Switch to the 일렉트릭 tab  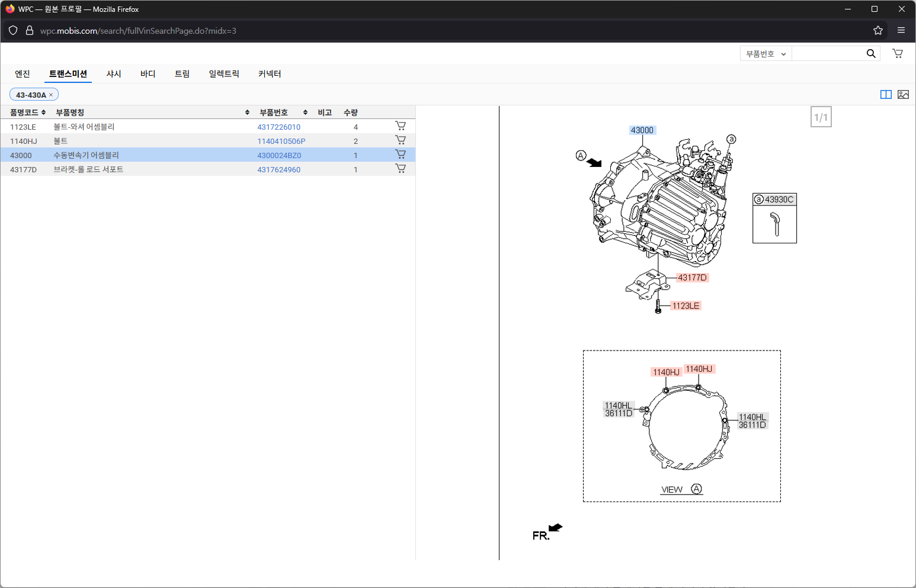pyautogui.click(x=224, y=74)
